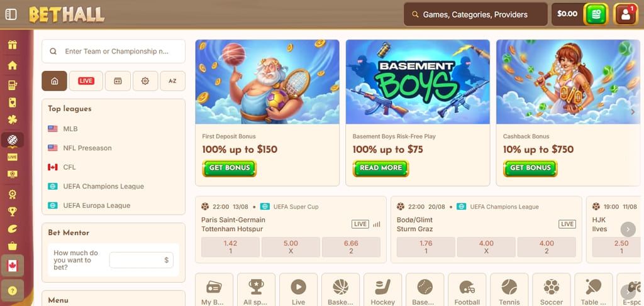644x306 pixels.
Task: Open the trophy tournaments sidebar icon
Action: [x=13, y=211]
